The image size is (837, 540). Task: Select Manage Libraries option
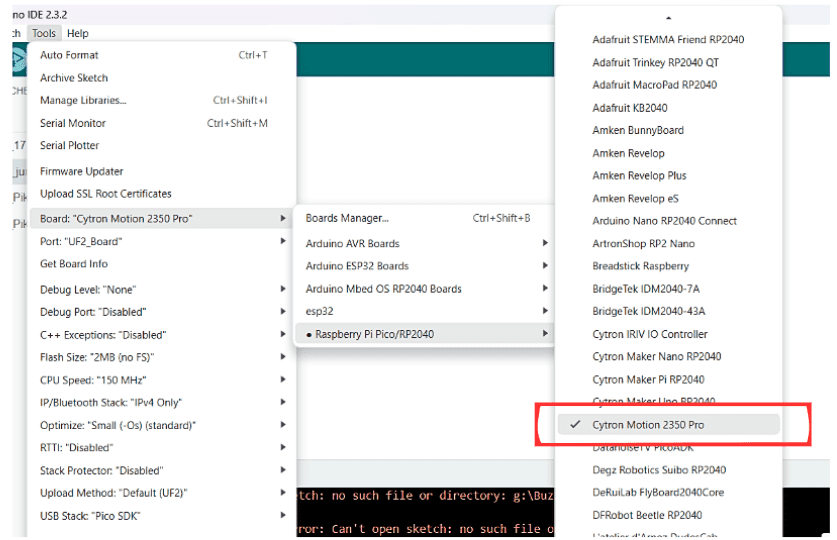click(83, 100)
